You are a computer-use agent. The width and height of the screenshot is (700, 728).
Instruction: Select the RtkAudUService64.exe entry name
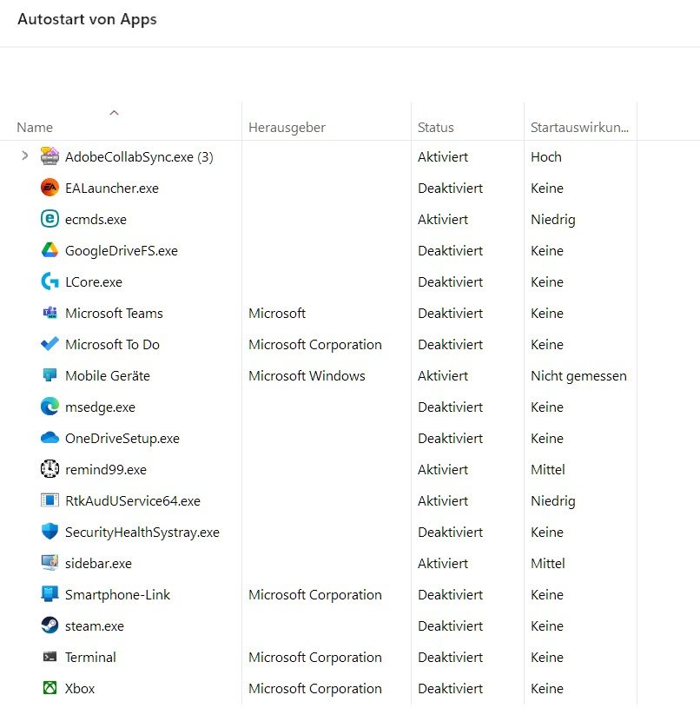[x=133, y=500]
